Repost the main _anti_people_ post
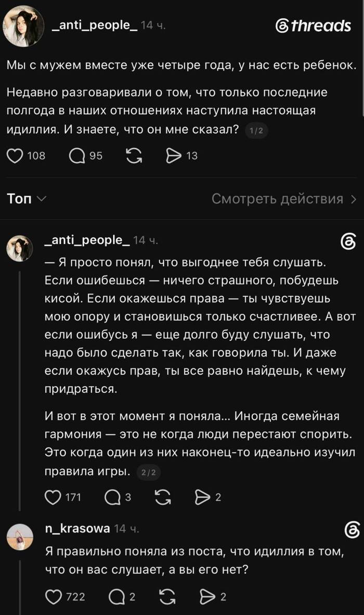364x615 pixels. click(x=134, y=156)
